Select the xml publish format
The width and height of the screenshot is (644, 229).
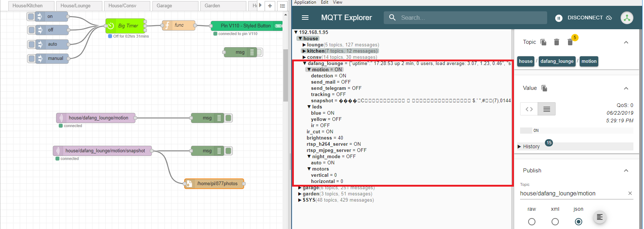[x=555, y=222]
